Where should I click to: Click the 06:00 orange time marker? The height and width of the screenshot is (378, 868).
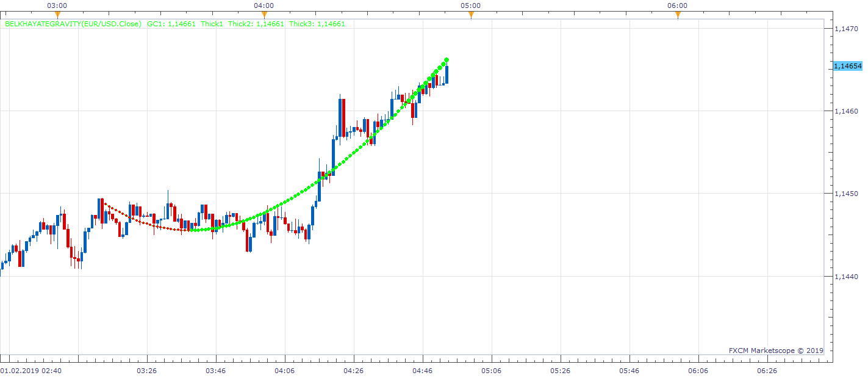[x=678, y=15]
